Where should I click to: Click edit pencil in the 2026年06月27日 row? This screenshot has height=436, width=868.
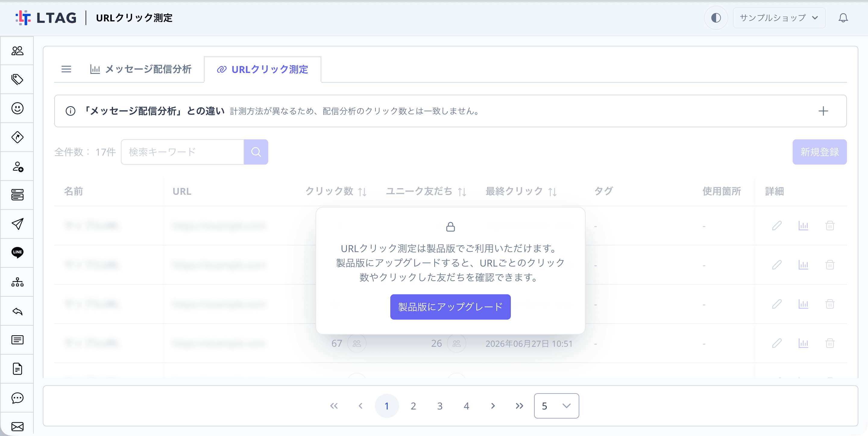click(777, 343)
